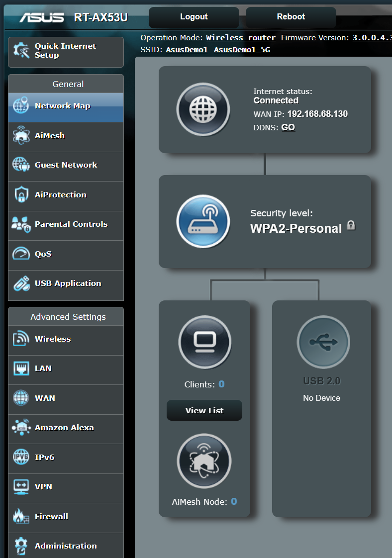Go to IPv6 settings
This screenshot has height=558, width=392.
point(66,459)
